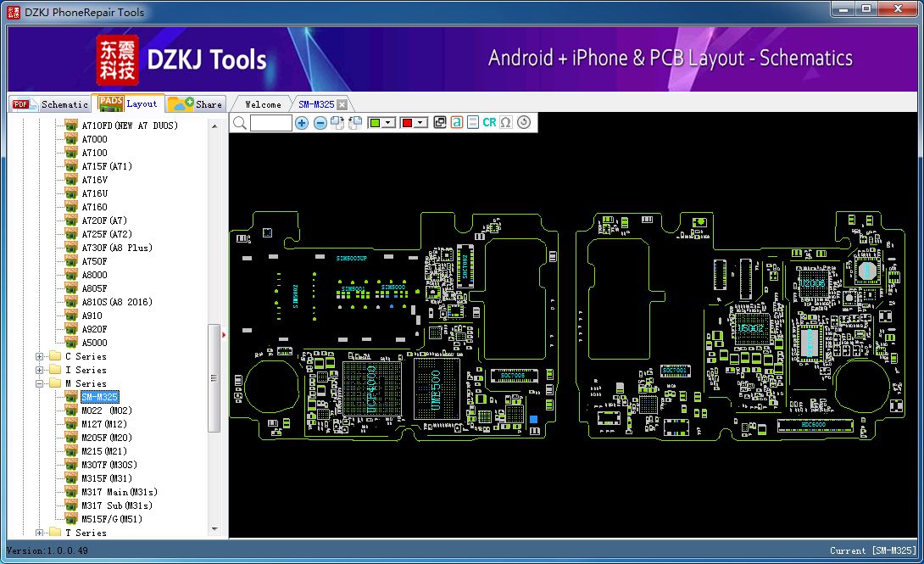Open M317 Sub (M31s) layout

[x=117, y=505]
